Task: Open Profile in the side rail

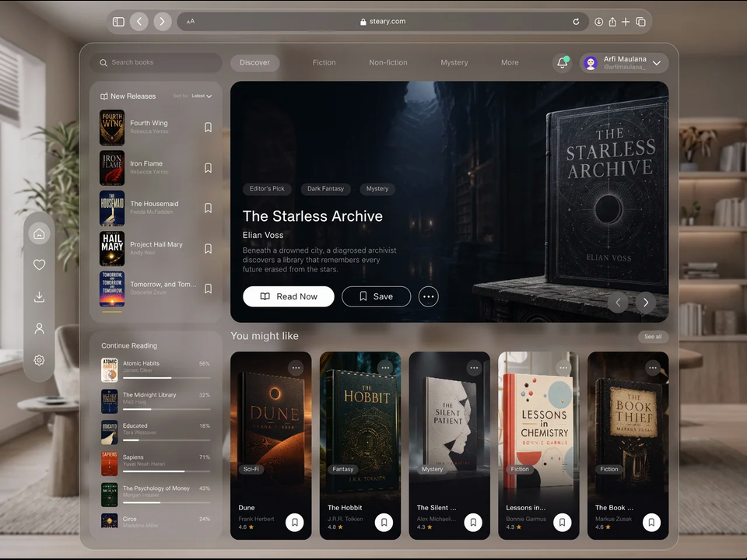Action: point(39,328)
